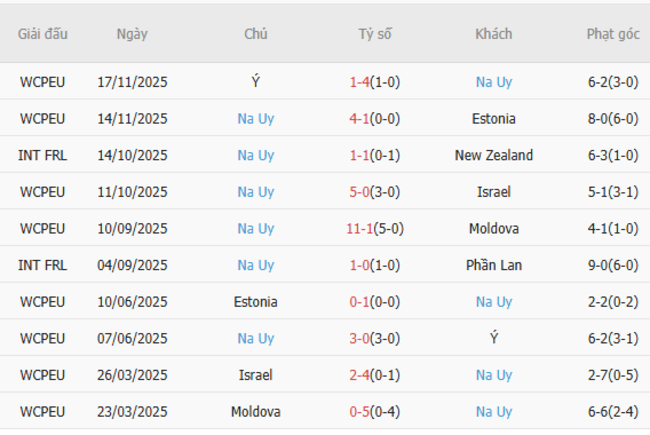This screenshot has height=435, width=650.
Task: Click home team Ý in first row
Action: (256, 82)
